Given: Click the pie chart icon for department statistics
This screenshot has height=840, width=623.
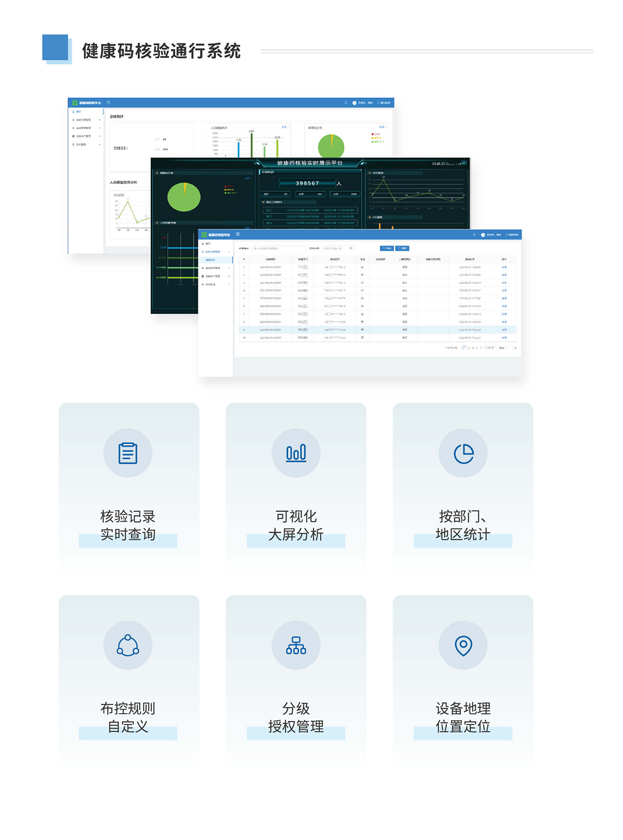Looking at the screenshot, I should click(463, 453).
